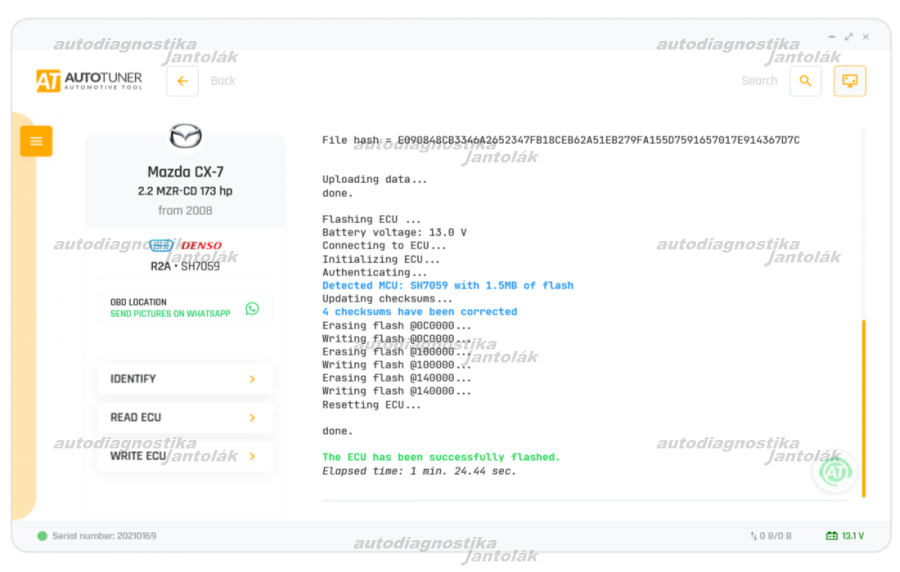Viewport: 900px width, 572px height.
Task: Click Writing flash @140000 log line
Action: [x=396, y=391]
